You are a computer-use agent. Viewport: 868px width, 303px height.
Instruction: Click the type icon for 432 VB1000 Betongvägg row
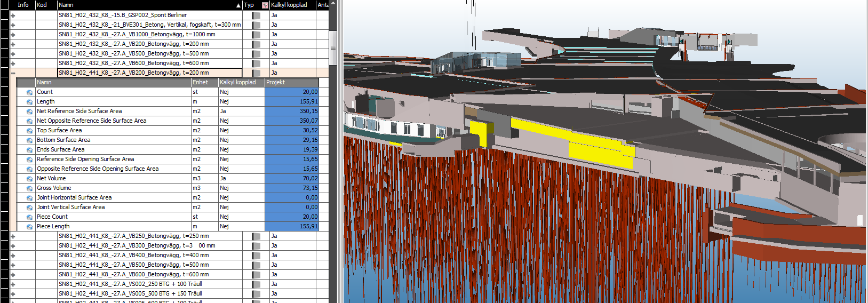click(x=256, y=35)
